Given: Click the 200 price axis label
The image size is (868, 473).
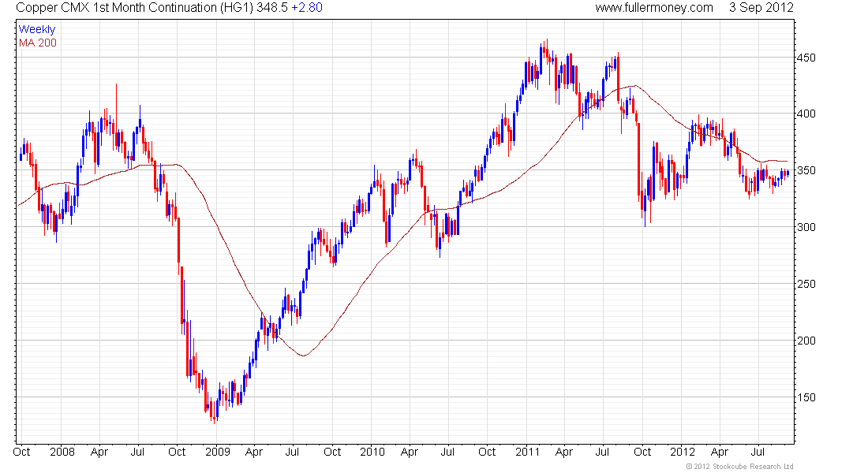Looking at the screenshot, I should [806, 341].
